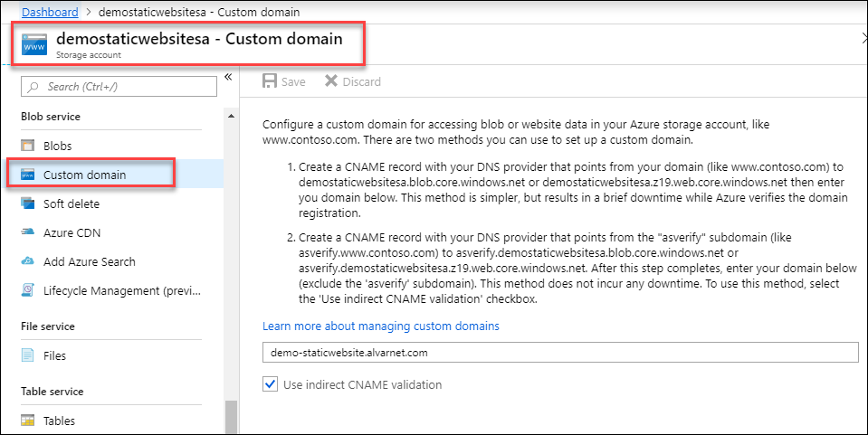Click the Tables grid icon
This screenshot has height=435, width=868.
click(x=28, y=421)
